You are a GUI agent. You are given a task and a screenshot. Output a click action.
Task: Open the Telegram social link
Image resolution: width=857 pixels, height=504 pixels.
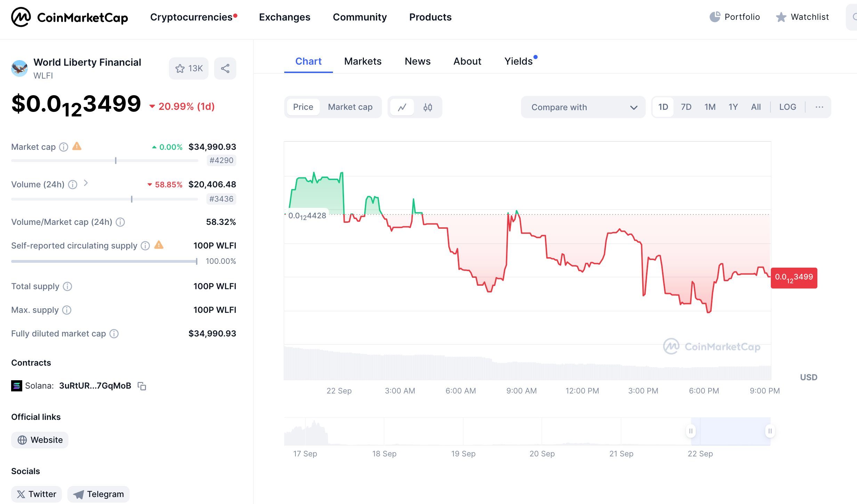click(x=98, y=494)
